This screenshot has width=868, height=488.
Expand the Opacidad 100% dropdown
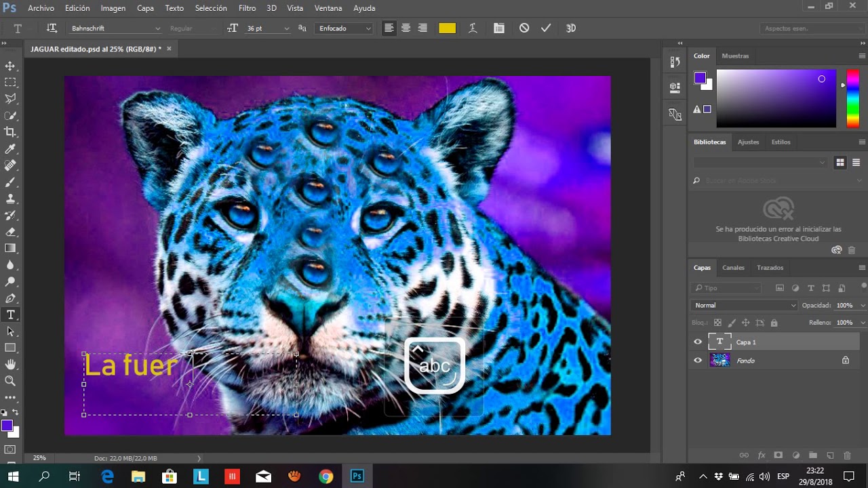coord(863,306)
